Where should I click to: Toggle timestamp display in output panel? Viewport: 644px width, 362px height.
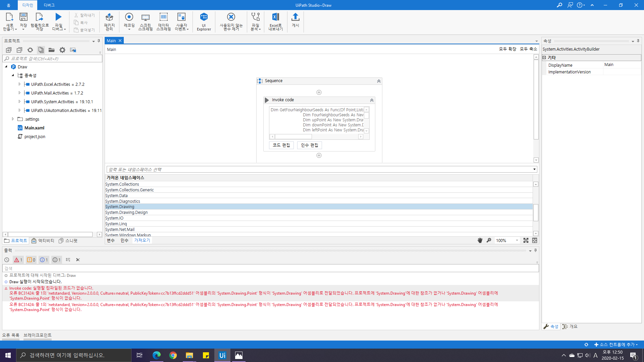point(7,260)
